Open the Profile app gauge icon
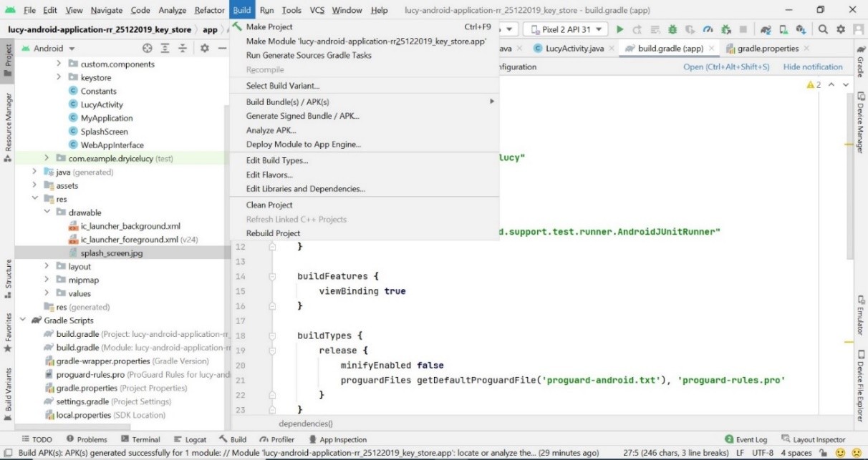Viewport: 868px width, 460px height. [x=708, y=29]
